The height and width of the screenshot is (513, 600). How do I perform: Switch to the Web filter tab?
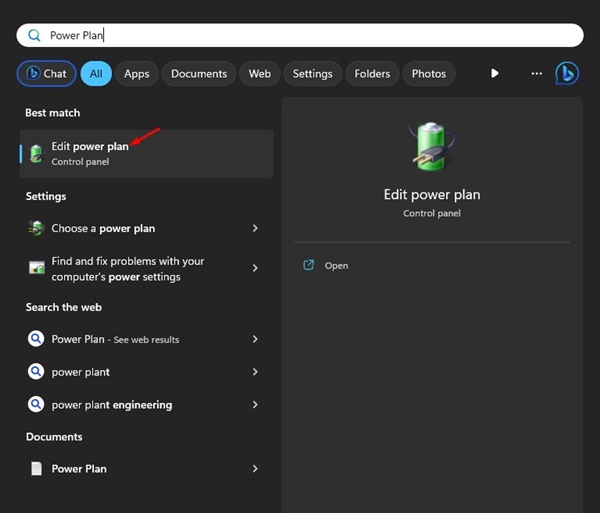[x=260, y=73]
